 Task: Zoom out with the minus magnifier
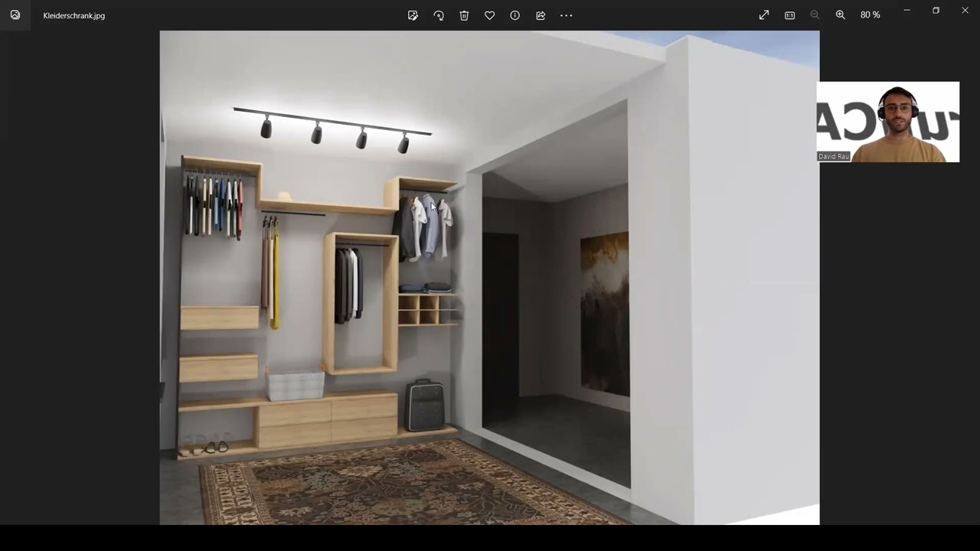pos(815,15)
